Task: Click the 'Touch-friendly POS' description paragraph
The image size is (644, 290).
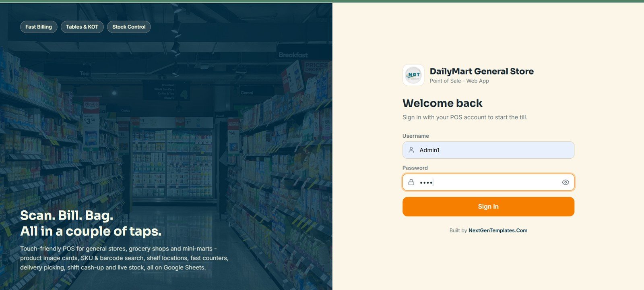Action: click(124, 258)
